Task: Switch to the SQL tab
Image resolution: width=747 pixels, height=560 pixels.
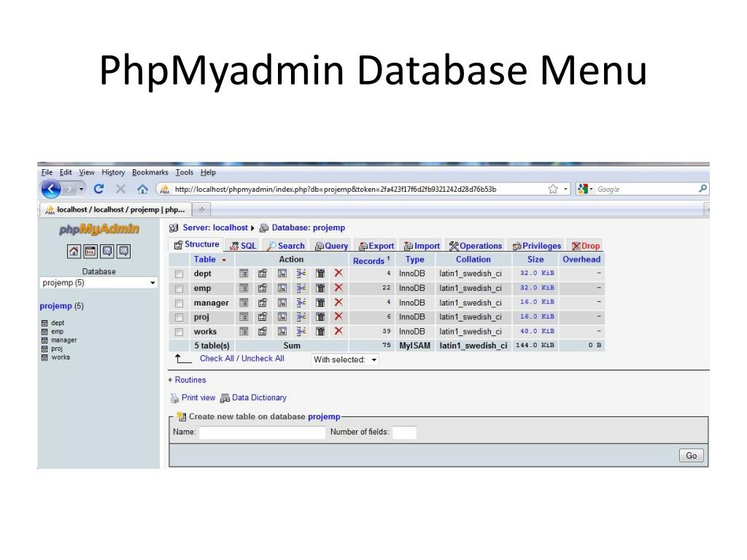Action: (x=244, y=246)
